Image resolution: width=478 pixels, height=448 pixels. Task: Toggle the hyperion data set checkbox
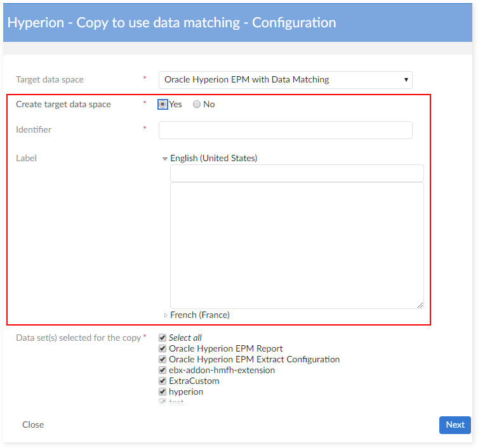(163, 392)
